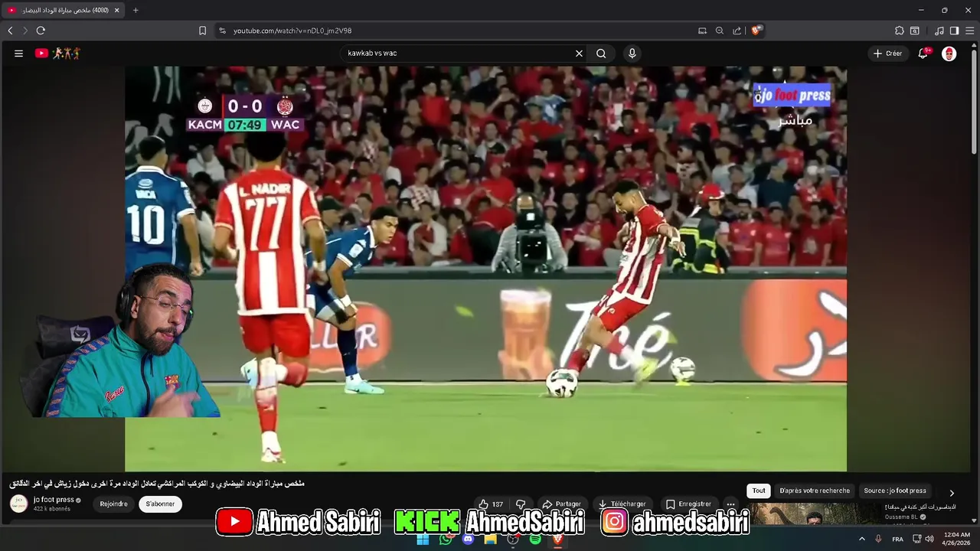
Task: Focus the address bar showing youtube.com/watch
Action: (x=459, y=31)
